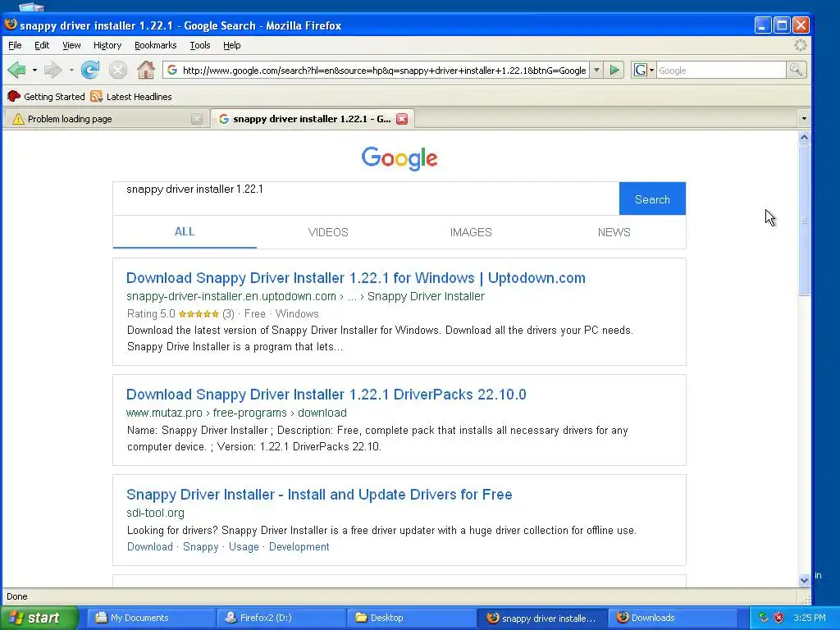Click the scrollbar down arrow

click(x=804, y=580)
